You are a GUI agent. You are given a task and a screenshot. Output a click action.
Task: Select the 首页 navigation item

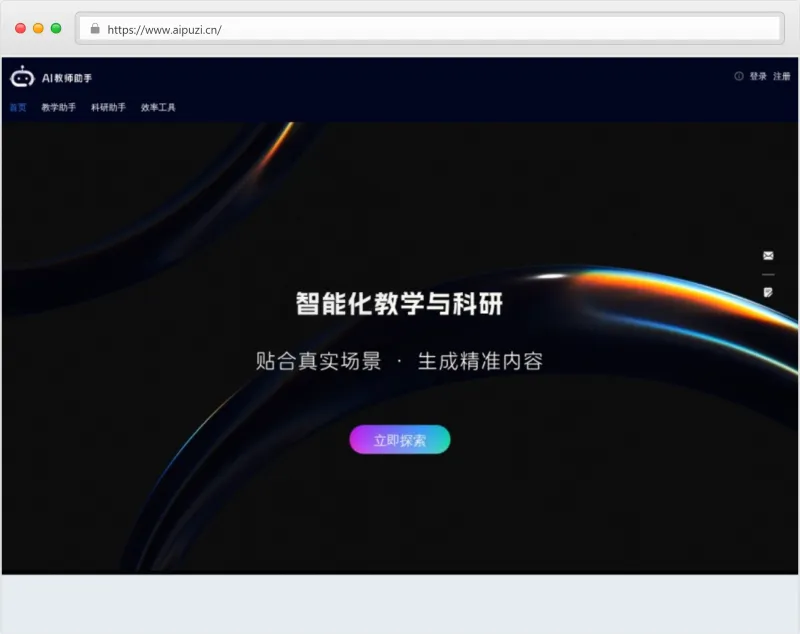(x=17, y=106)
